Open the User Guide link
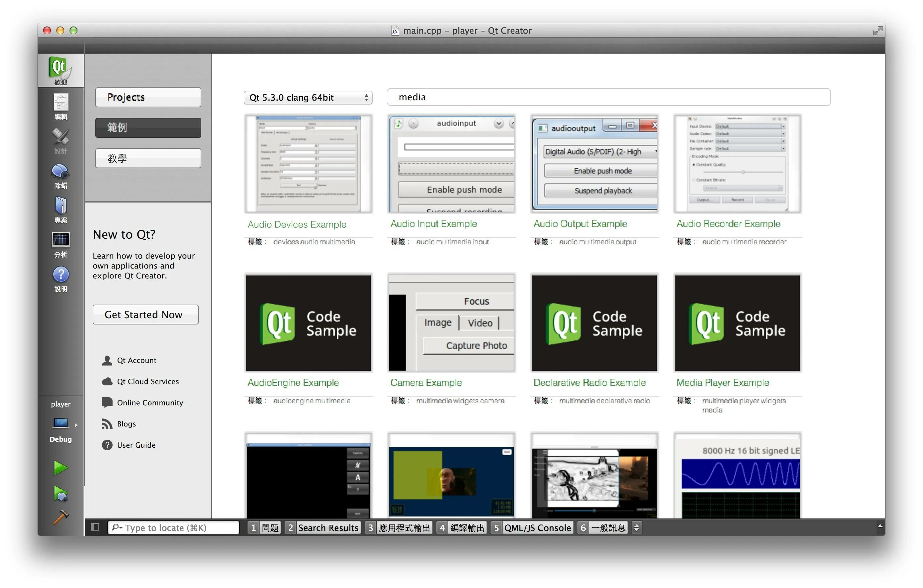Image resolution: width=923 pixels, height=588 pixels. [x=136, y=445]
